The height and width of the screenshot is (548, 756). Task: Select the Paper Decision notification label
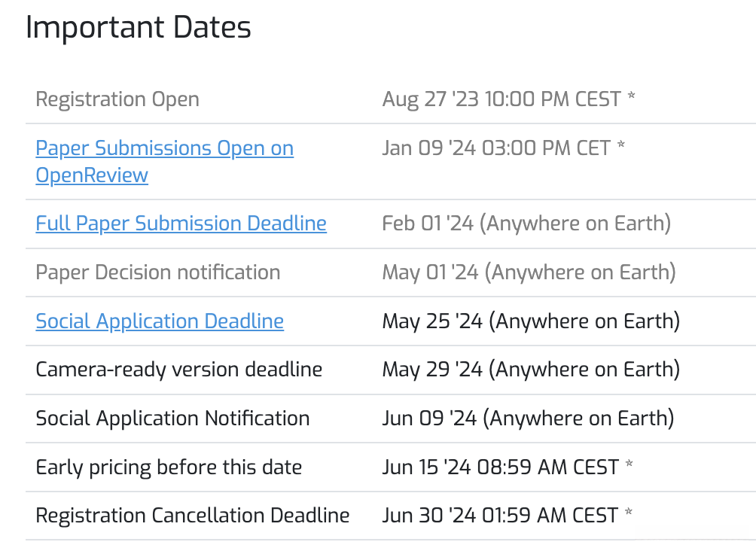coord(157,272)
